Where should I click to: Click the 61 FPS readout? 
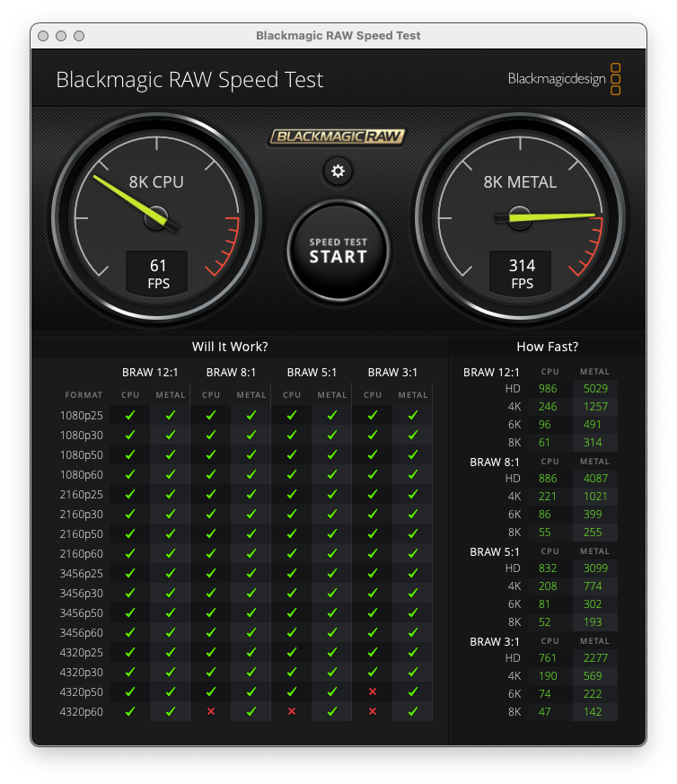158,273
